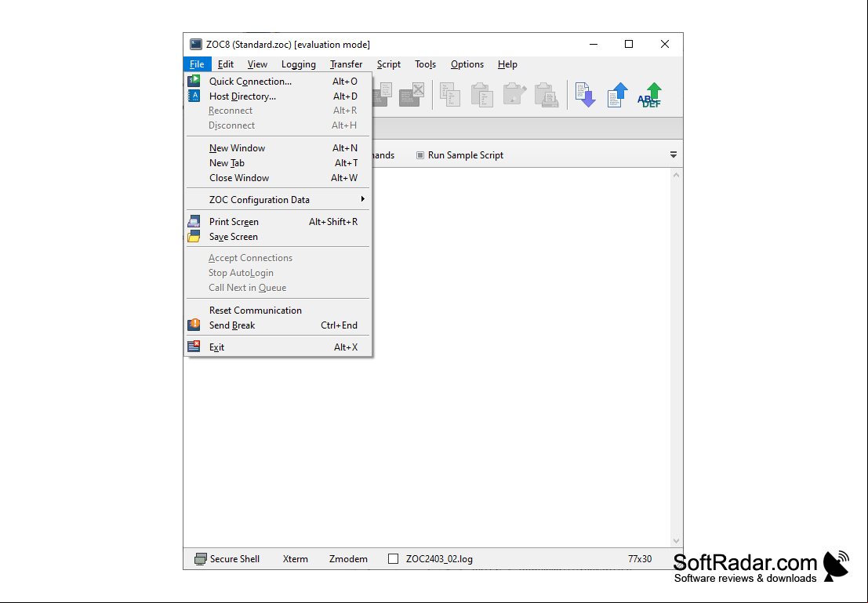Click the Xterm emulation status field

tap(295, 559)
